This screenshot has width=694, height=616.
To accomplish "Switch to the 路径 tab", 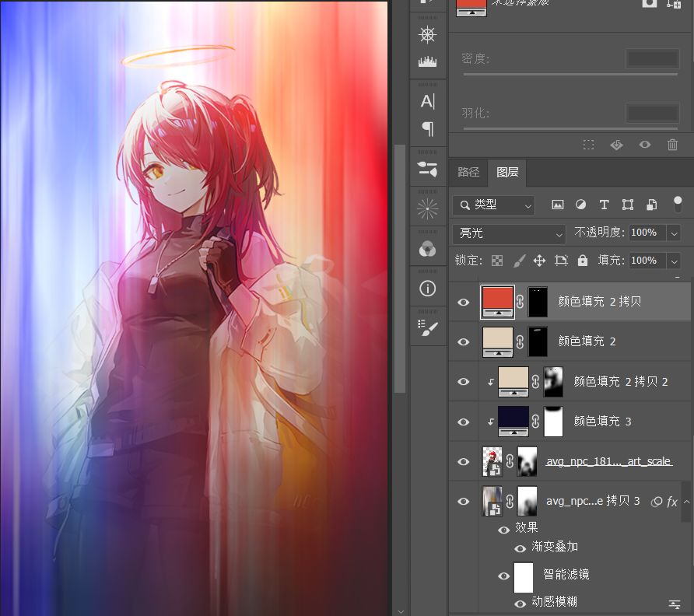I will click(468, 172).
